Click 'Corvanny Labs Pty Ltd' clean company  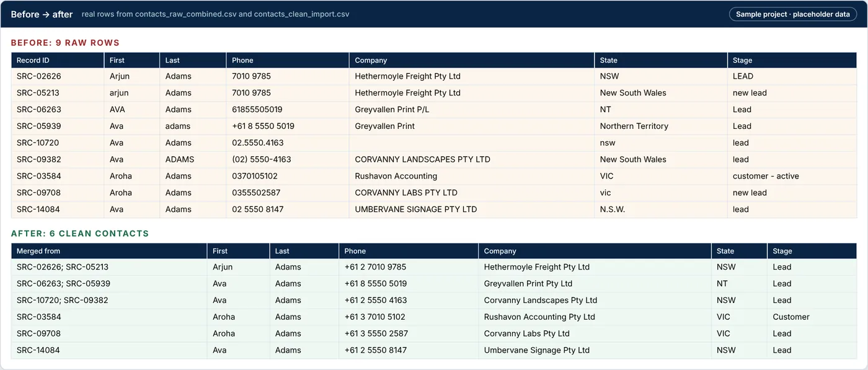595,334
